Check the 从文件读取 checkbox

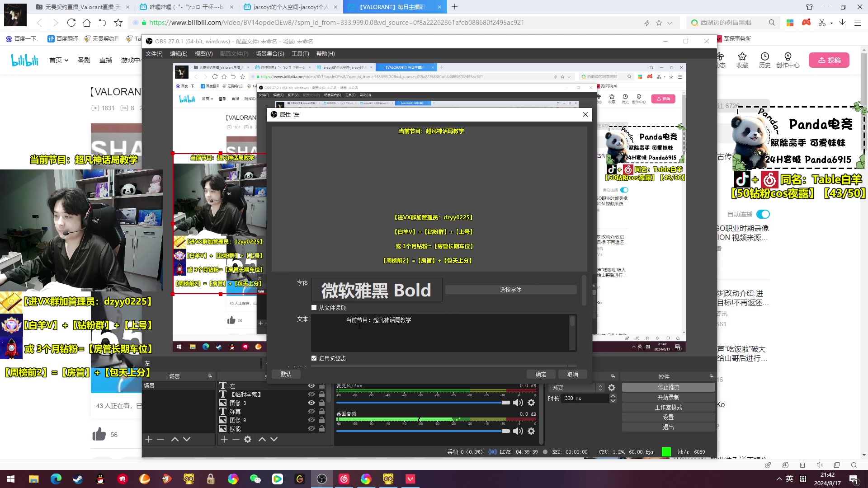(x=314, y=308)
